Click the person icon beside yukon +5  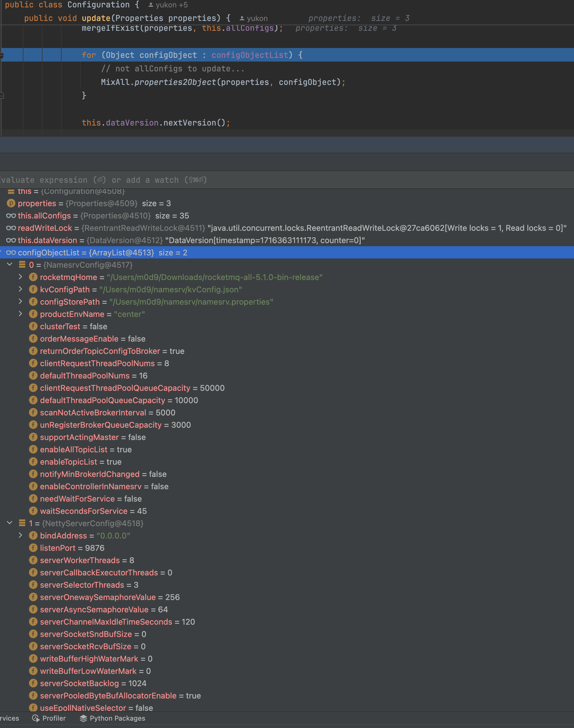tap(151, 5)
